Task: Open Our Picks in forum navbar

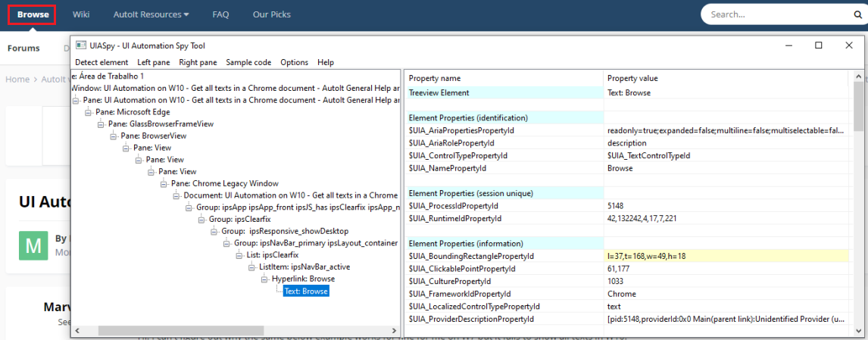Action: [x=271, y=14]
